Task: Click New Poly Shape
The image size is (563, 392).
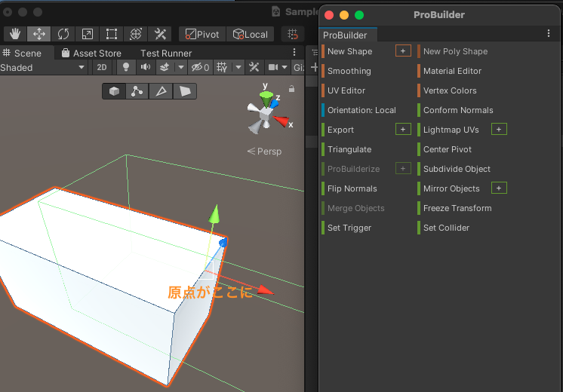Action: [x=455, y=51]
